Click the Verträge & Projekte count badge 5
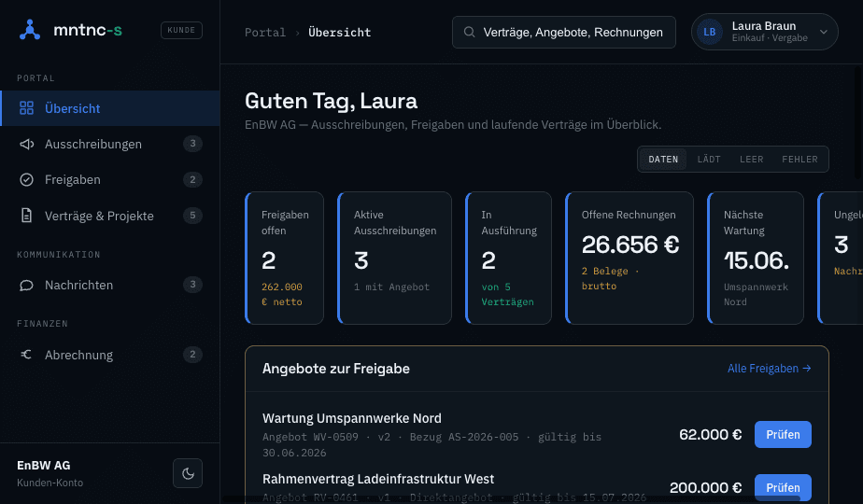863x504 pixels. 192,216
